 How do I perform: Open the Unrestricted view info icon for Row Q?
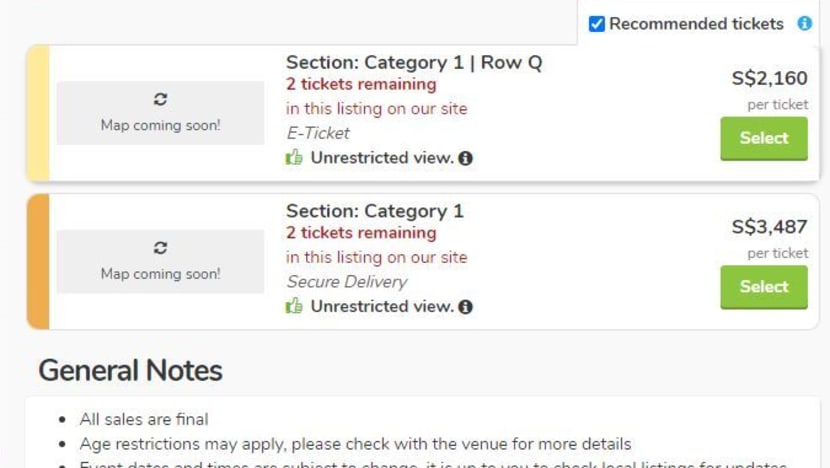[466, 158]
